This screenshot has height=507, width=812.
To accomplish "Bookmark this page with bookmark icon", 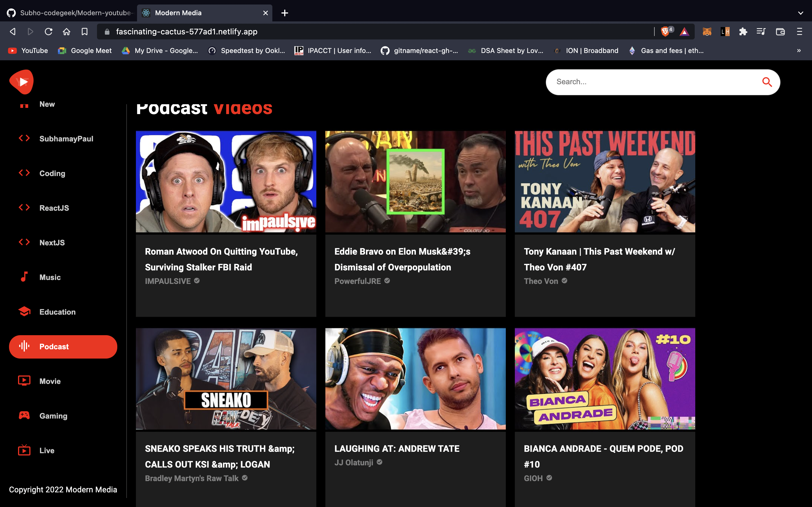I will click(x=85, y=32).
